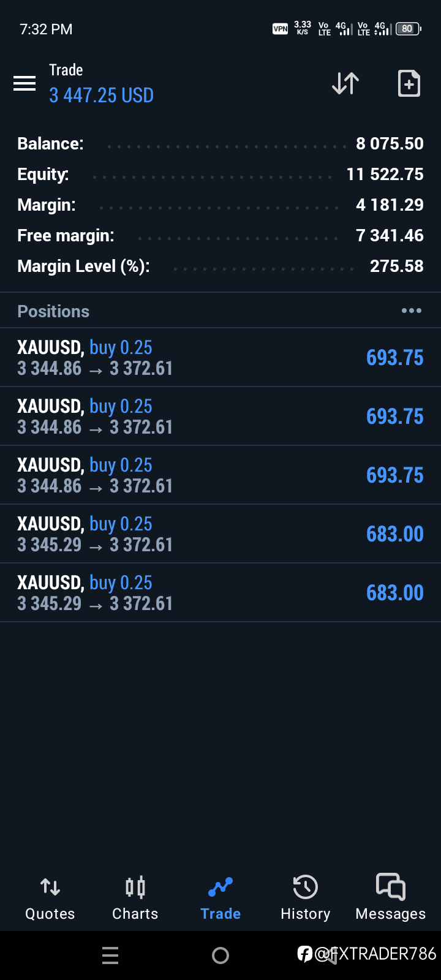441x980 pixels.
Task: Tap the Margin Level (%) row
Action: coord(221,266)
